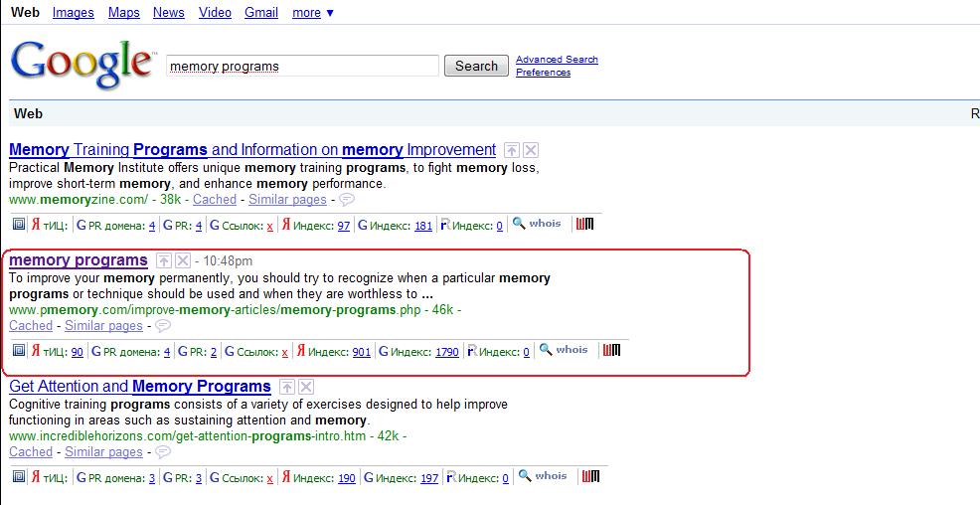Click Yandex тИЦ icon in memoryzine bar
Screen dimensions: 980x505
coord(36,225)
